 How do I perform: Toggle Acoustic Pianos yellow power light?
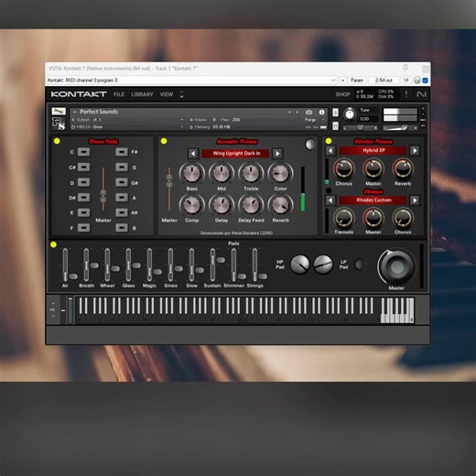164,141
